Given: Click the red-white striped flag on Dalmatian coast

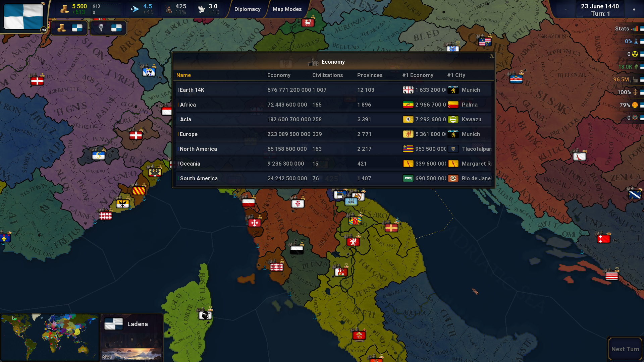Looking at the screenshot, I should (611, 276).
